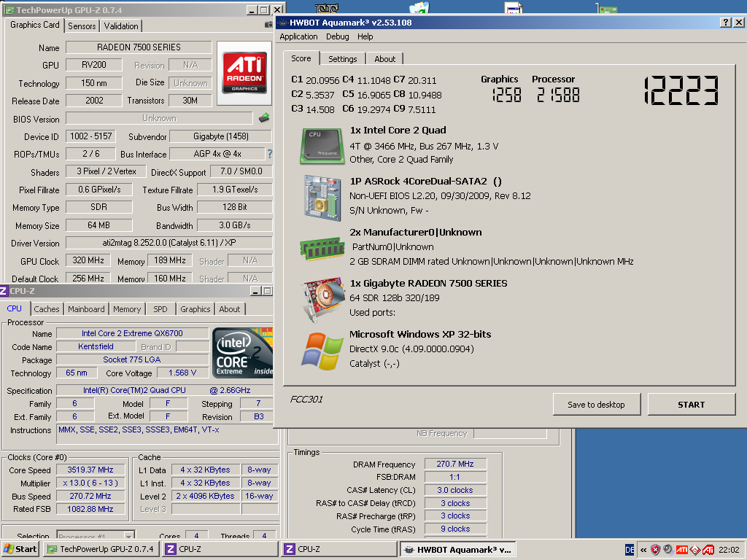Switch to Validation tab in GPU-Z
Screen dimensions: 747x560
tap(121, 26)
